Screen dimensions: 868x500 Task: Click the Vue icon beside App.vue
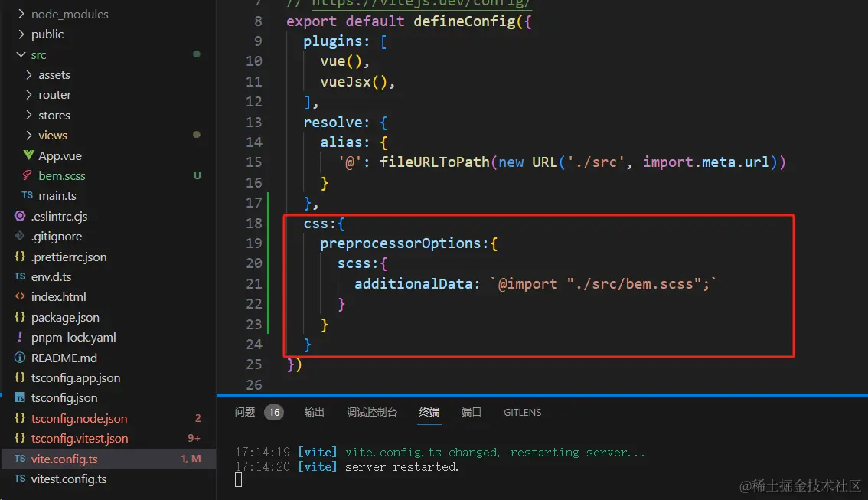(x=28, y=155)
